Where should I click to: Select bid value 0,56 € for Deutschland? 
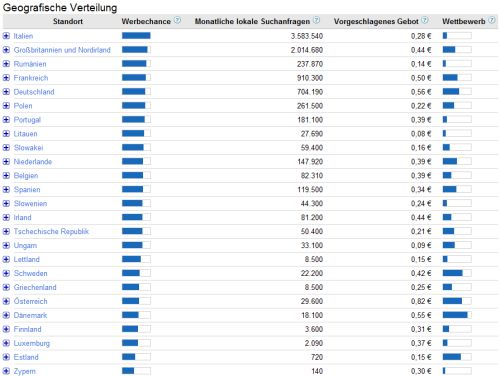pos(421,92)
